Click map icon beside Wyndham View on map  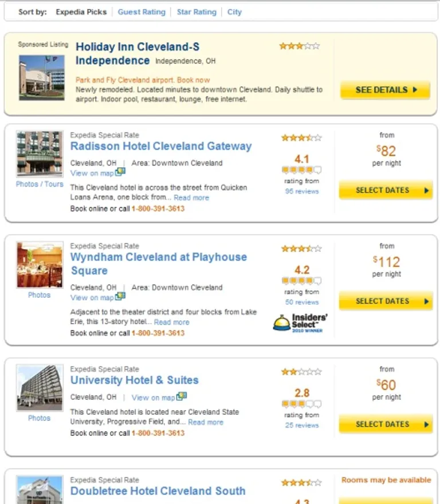(x=120, y=296)
